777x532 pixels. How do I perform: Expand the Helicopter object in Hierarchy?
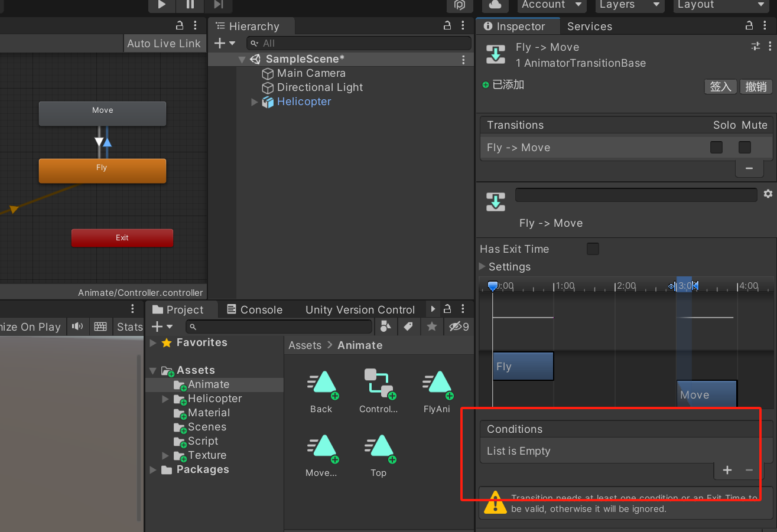click(254, 102)
